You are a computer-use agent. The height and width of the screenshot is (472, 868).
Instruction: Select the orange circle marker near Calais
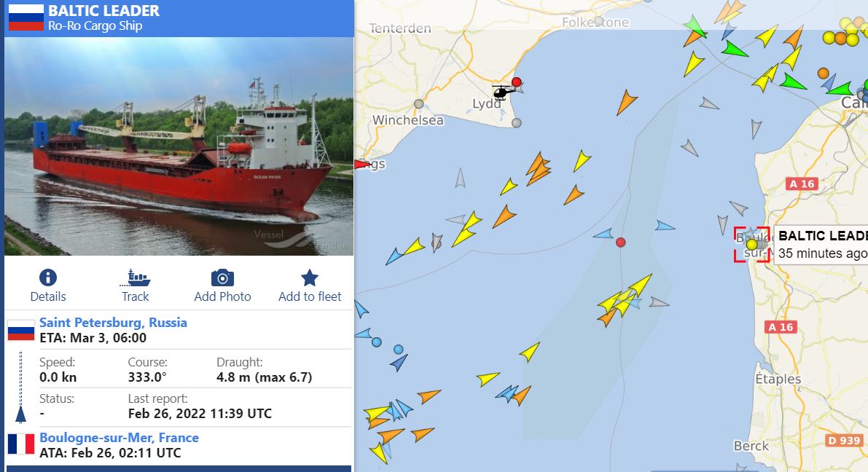point(823,73)
